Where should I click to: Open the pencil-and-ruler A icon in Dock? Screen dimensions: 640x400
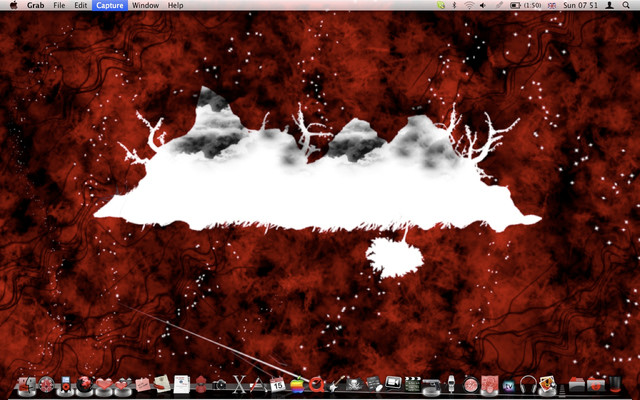click(x=258, y=384)
